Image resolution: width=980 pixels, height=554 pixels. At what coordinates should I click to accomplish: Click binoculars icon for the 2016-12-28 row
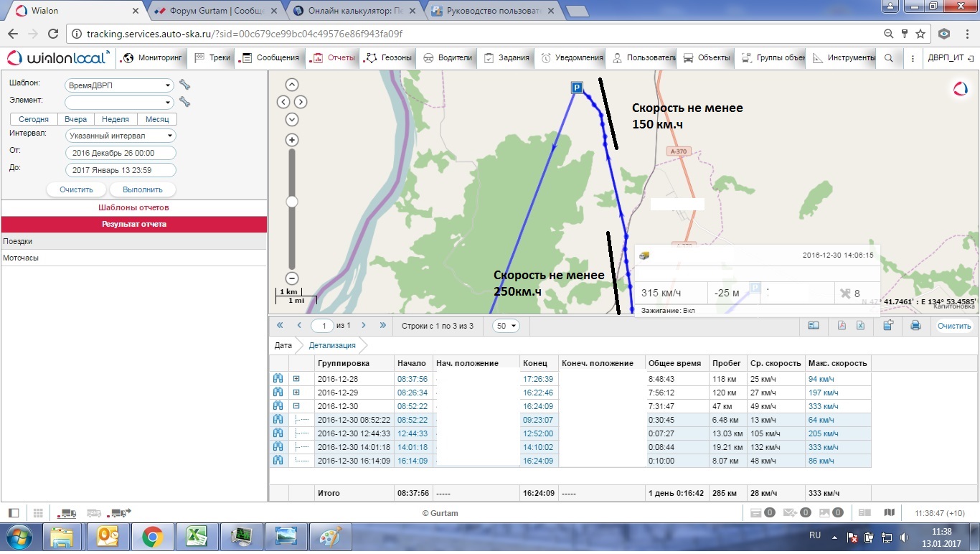click(x=278, y=379)
